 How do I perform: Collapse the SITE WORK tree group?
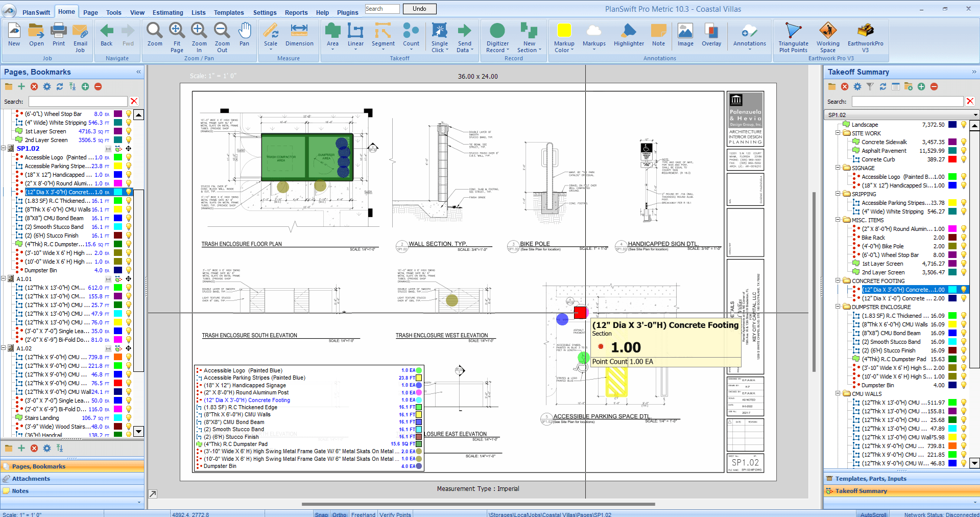pyautogui.click(x=838, y=133)
